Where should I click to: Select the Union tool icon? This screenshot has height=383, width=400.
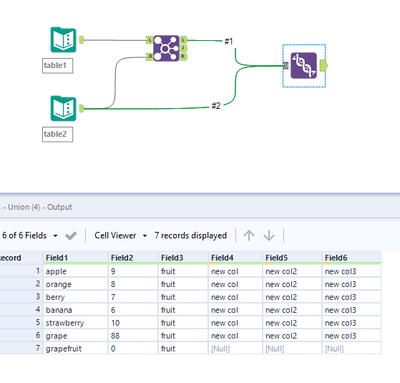[x=304, y=66]
